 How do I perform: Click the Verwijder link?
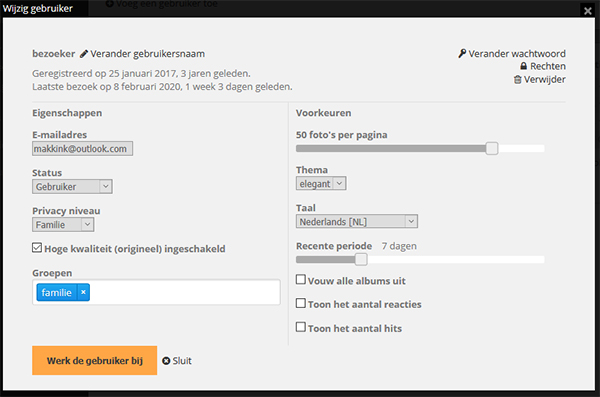pyautogui.click(x=545, y=80)
